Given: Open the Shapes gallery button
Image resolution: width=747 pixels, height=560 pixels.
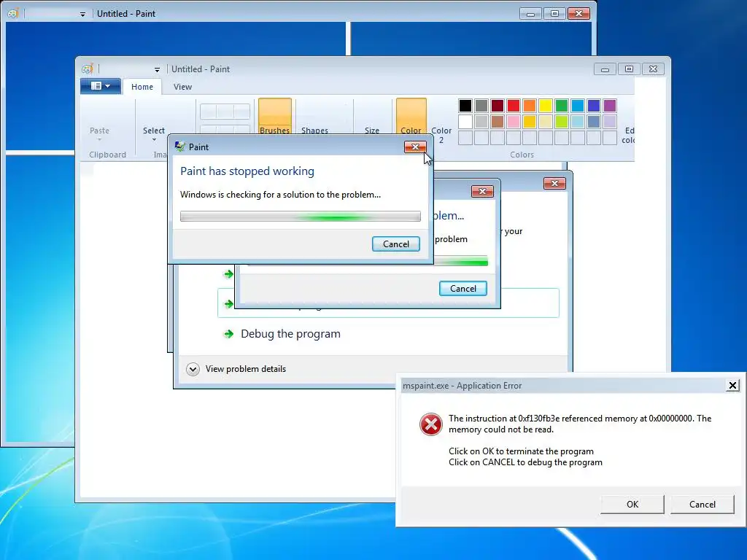Looking at the screenshot, I should click(x=314, y=117).
